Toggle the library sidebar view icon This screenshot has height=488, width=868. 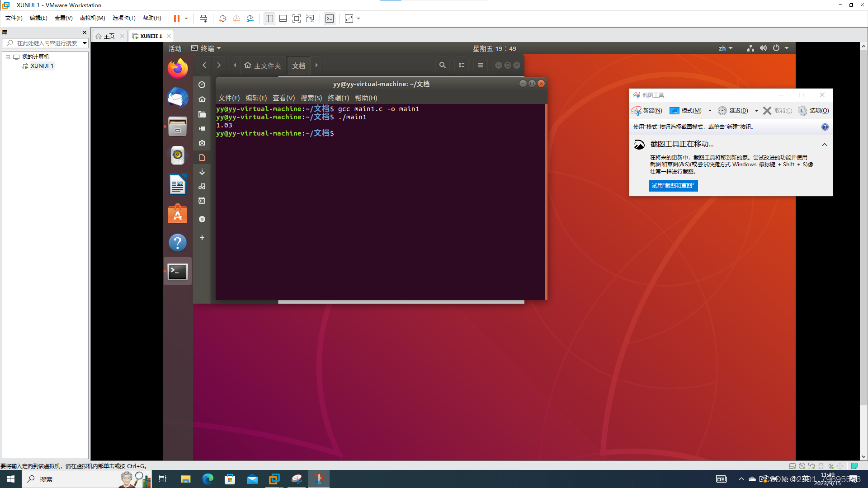coord(269,19)
